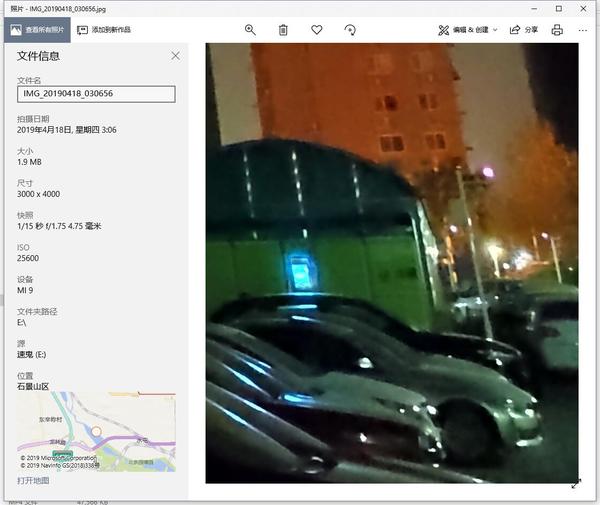Select the folder path E:\ text
The width and height of the screenshot is (600, 505).
coord(22,323)
